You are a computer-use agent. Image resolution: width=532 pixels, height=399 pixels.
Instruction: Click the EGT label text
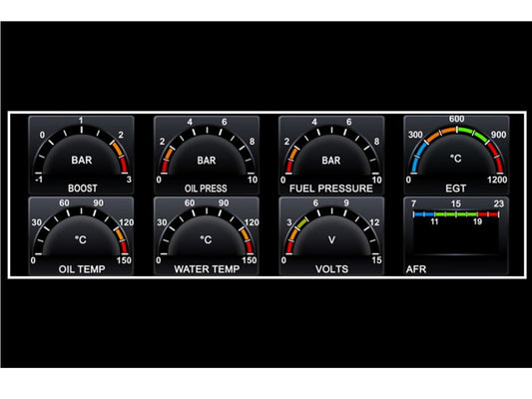tap(456, 189)
